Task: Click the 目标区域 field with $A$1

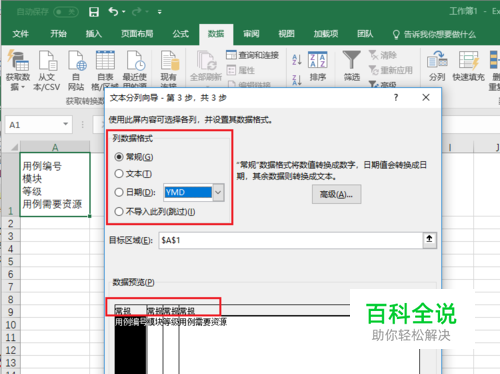Action: click(x=291, y=240)
